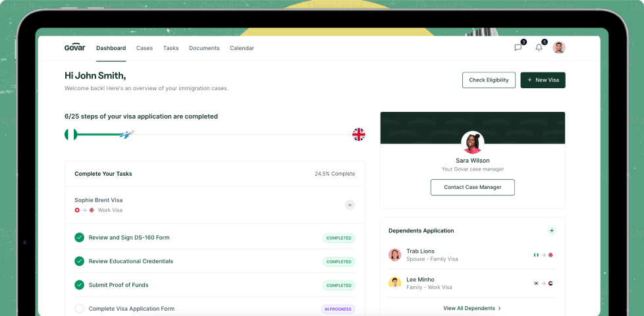Click Trab Lions avatar
The image size is (644, 316).
point(395,255)
